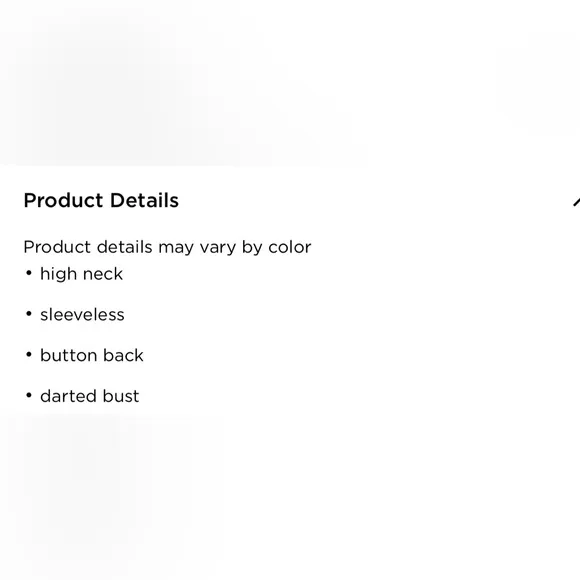The height and width of the screenshot is (580, 580).
Task: Click the word 'button' in the third bullet
Action: pos(68,355)
